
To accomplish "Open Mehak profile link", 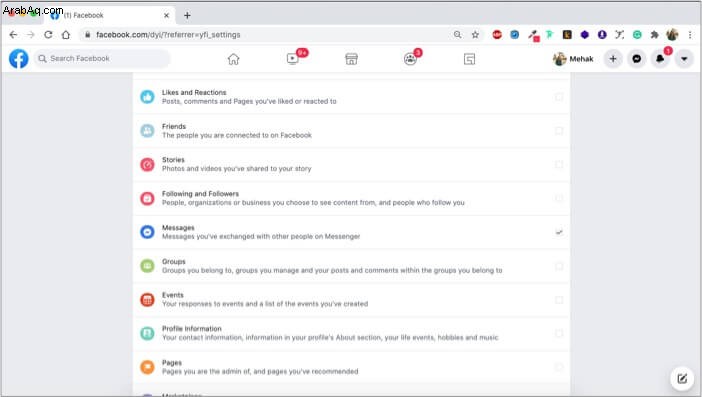I will [573, 59].
